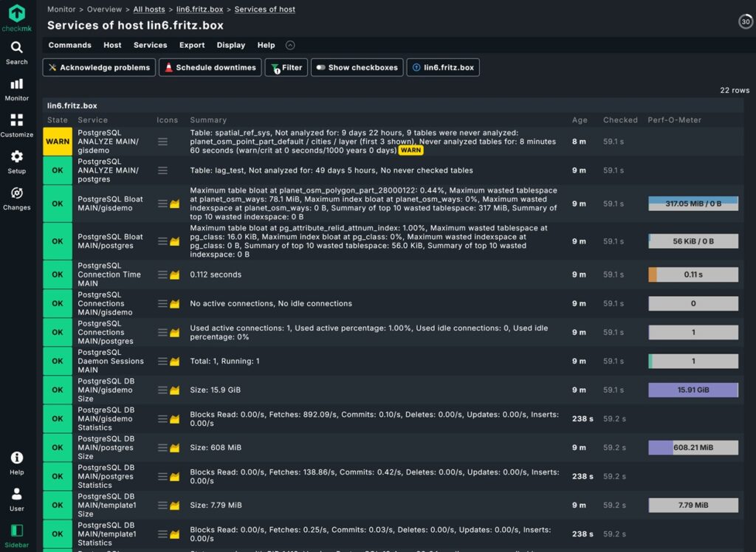Click the 56 KiB / 0 B Perf-O-Meter

693,241
